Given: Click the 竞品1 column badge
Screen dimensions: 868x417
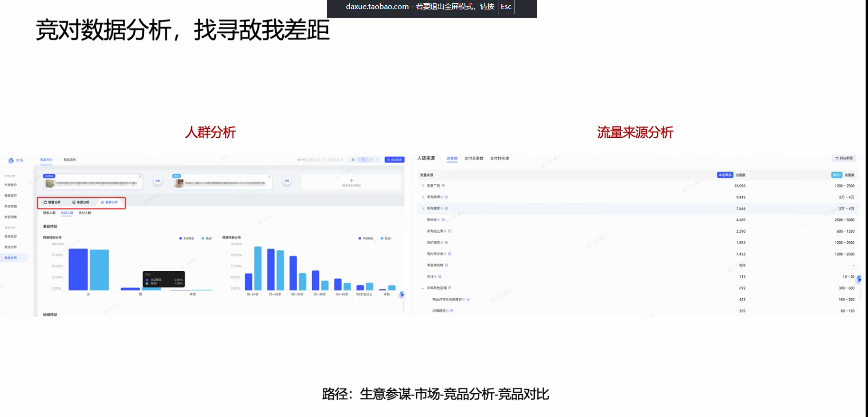Looking at the screenshot, I should tap(837, 175).
